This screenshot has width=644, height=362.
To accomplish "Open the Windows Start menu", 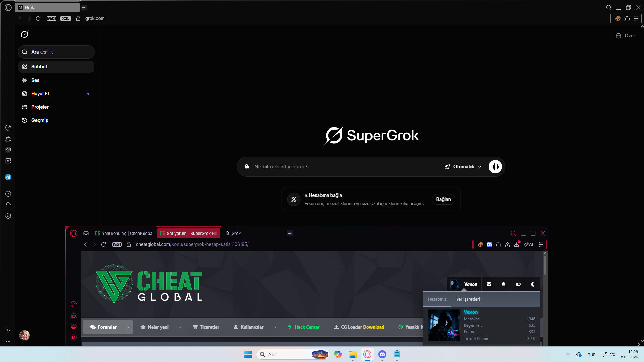I will coord(248,354).
